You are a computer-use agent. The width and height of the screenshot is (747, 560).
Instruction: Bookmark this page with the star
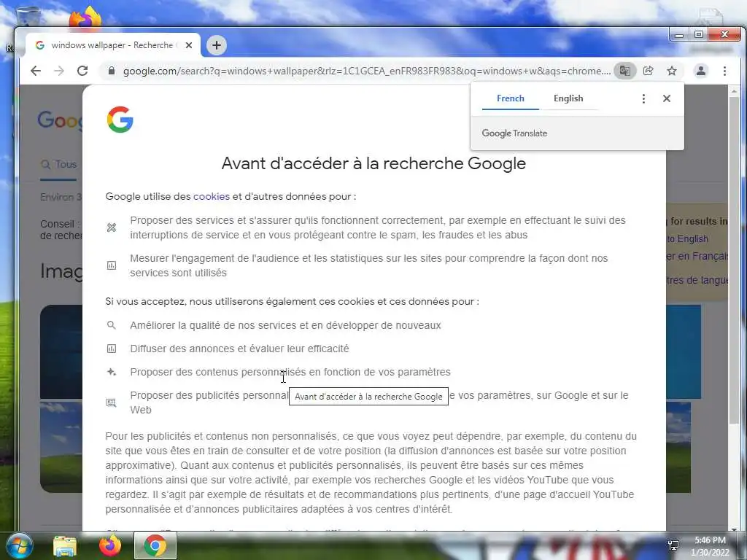[672, 71]
